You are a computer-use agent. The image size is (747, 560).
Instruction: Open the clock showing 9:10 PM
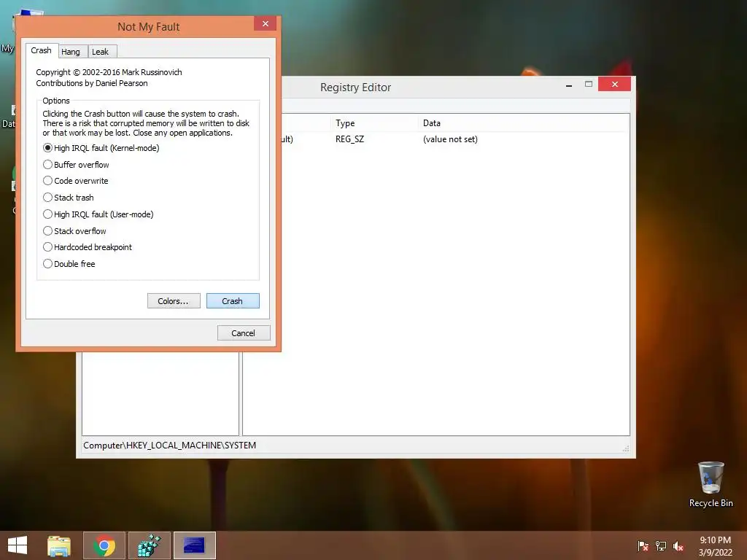tap(715, 546)
